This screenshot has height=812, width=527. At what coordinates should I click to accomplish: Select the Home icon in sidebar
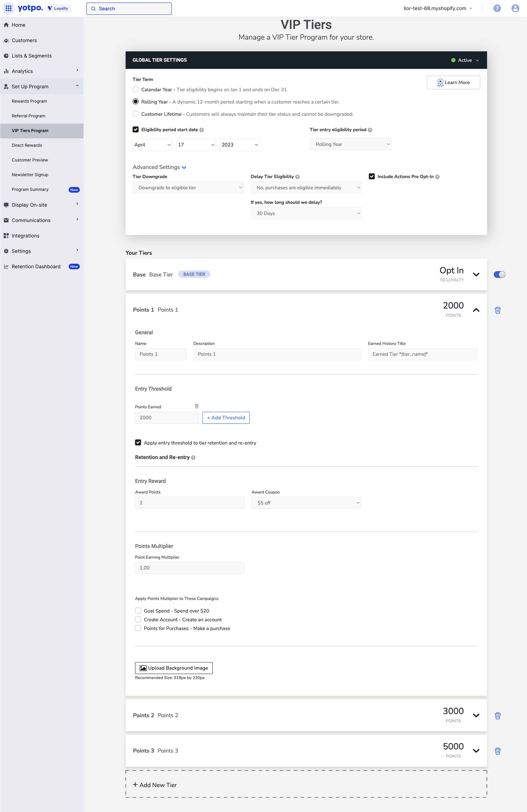click(x=6, y=25)
